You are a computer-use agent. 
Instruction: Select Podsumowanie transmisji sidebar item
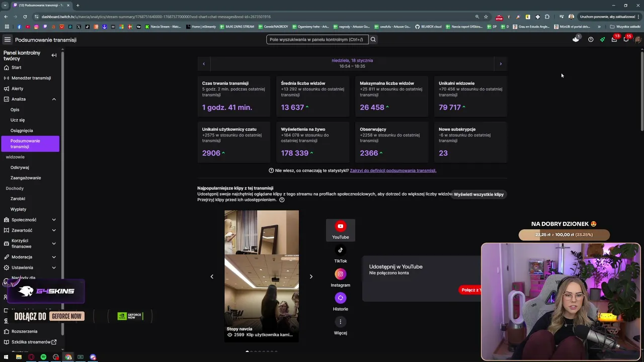tap(30, 144)
